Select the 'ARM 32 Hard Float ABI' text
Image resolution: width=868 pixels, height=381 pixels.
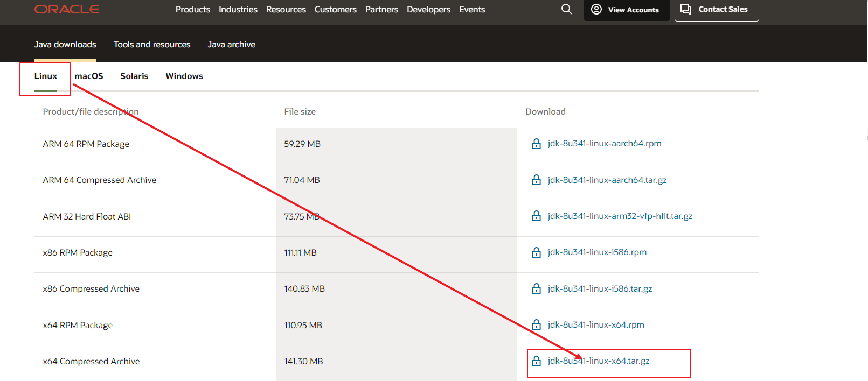87,216
